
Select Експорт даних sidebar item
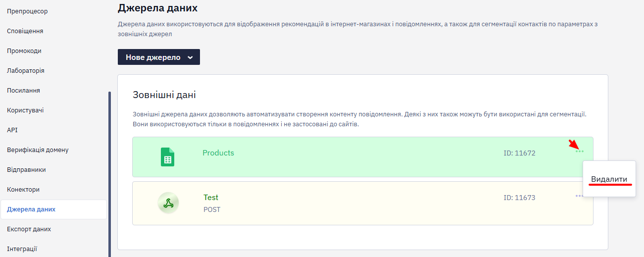(29, 229)
